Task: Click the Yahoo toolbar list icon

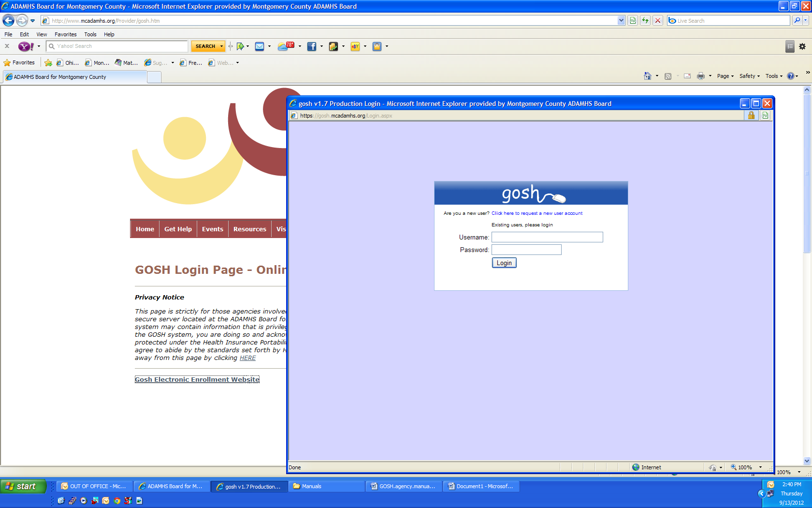Action: [790, 46]
